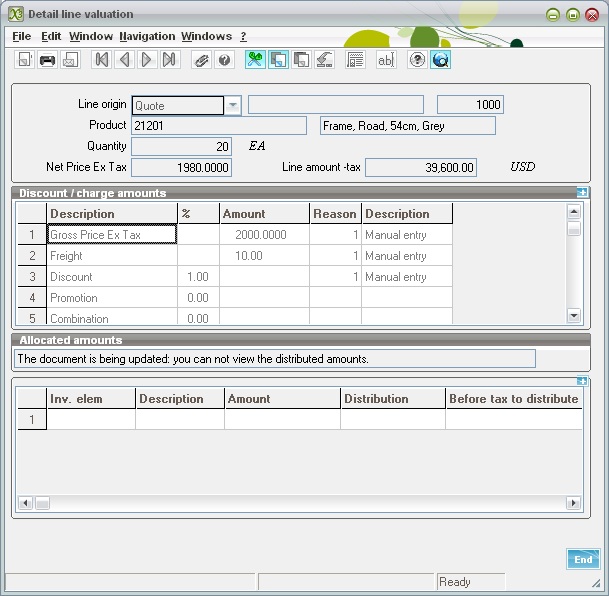Click the empty field beside Line origin
Viewport: 609px width, 596px height.
tap(336, 105)
